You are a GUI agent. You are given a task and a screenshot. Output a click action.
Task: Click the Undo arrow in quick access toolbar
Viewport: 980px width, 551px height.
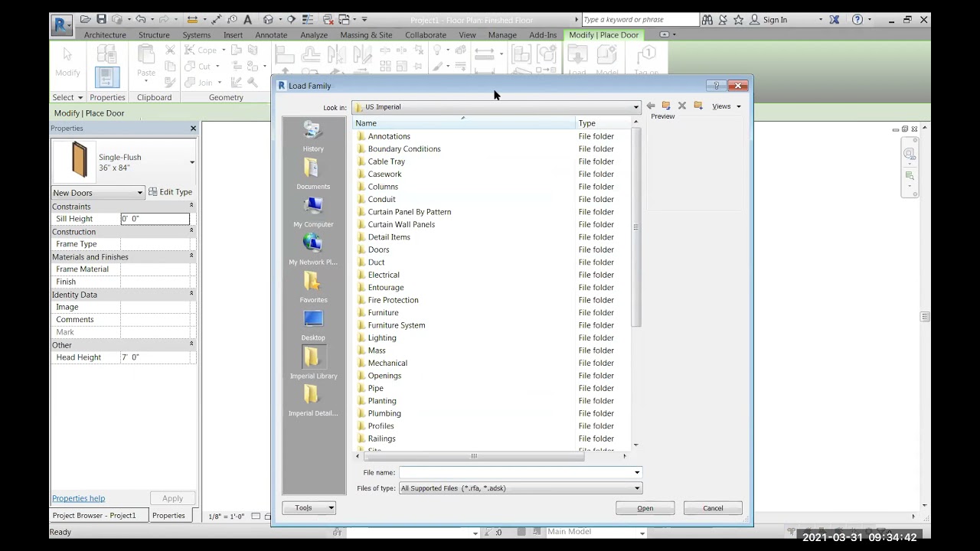[x=140, y=19]
